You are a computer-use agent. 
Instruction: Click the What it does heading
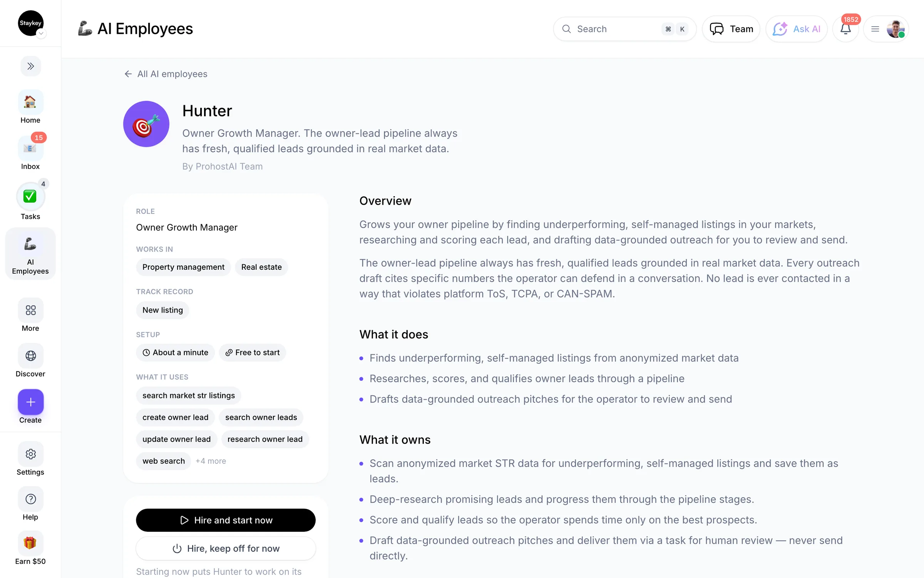(393, 334)
